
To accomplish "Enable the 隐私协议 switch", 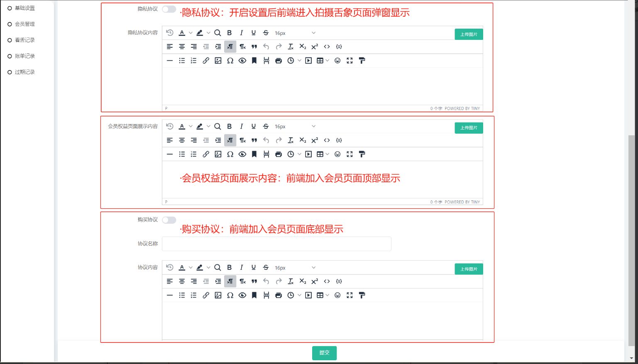I will [x=169, y=9].
